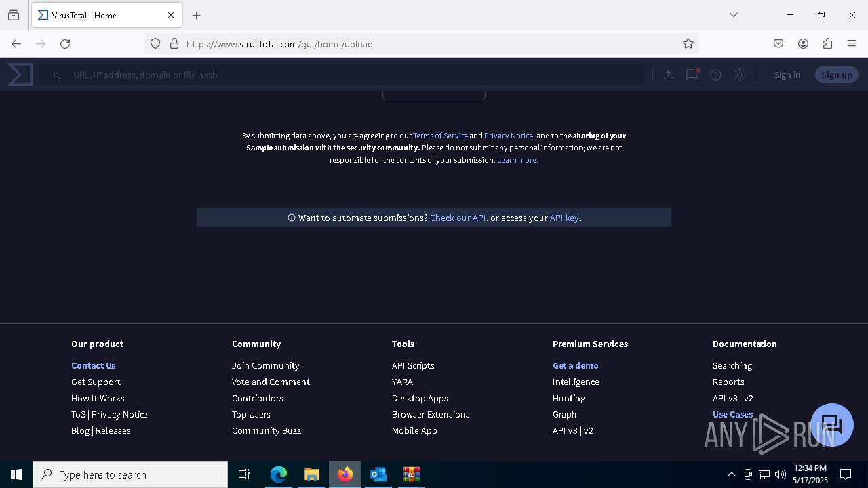Open the Terms of Service link
868x488 pixels.
(x=440, y=136)
